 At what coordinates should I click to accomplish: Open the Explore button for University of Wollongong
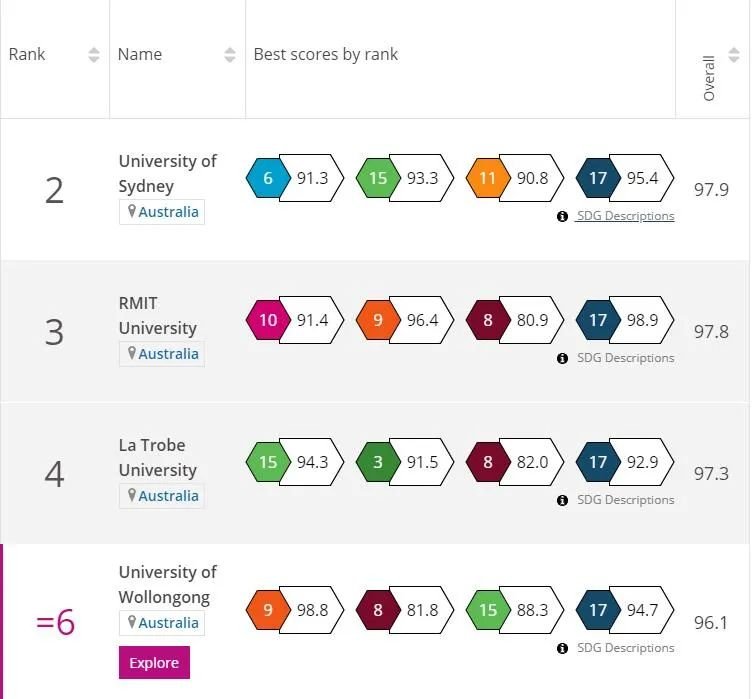(154, 663)
